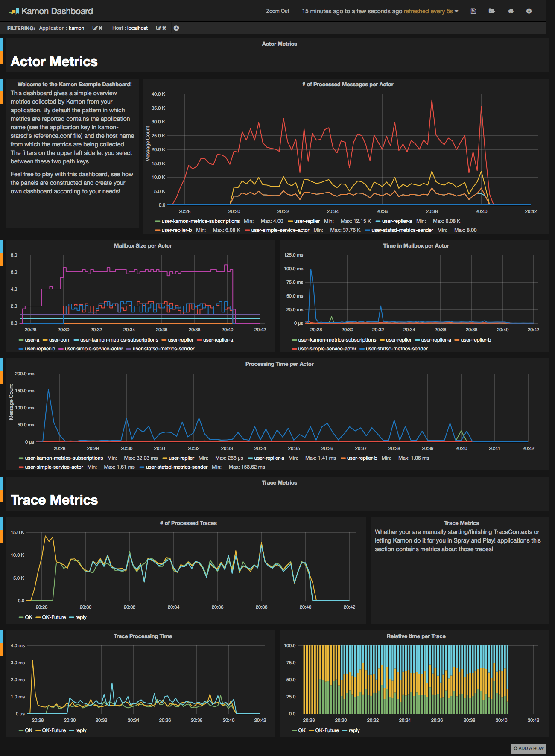The width and height of the screenshot is (555, 756).
Task: Toggle user-statsd-metrics-sender in Processing Time legend
Action: (x=177, y=467)
